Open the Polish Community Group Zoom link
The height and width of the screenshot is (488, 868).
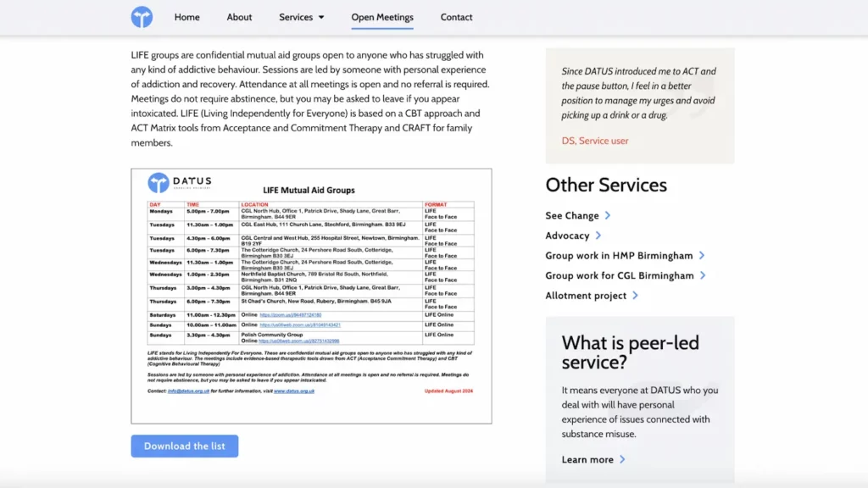299,341
